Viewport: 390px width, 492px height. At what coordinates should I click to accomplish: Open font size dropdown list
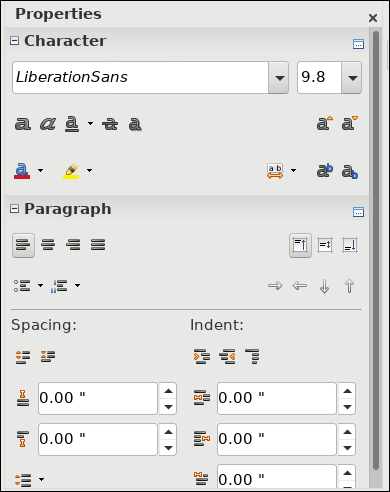tap(352, 77)
